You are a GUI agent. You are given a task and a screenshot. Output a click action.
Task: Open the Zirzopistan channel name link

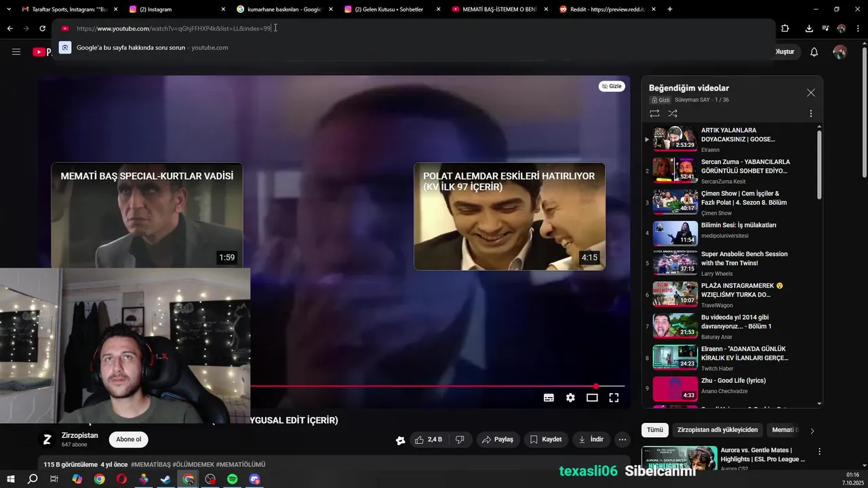(79, 435)
